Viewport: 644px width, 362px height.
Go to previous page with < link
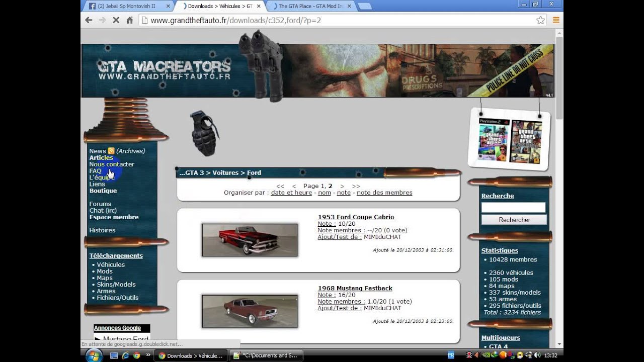click(294, 186)
